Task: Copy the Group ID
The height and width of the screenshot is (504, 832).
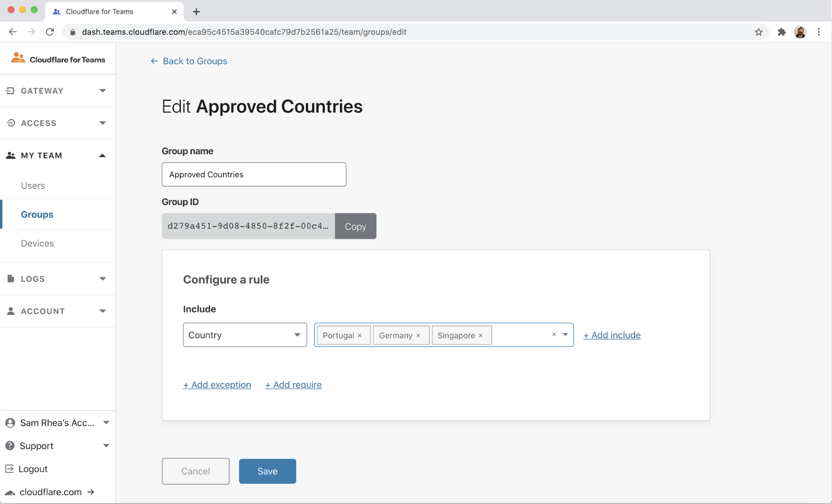Action: pos(355,226)
